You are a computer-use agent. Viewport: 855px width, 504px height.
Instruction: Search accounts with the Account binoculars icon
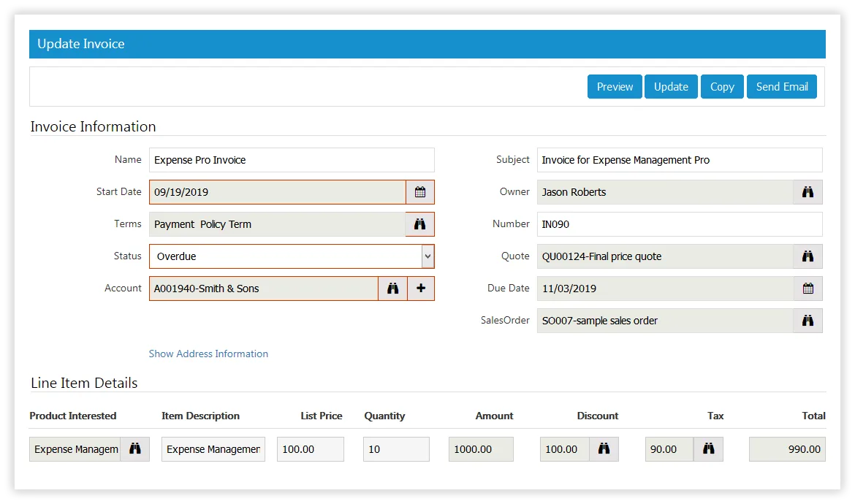coord(392,289)
